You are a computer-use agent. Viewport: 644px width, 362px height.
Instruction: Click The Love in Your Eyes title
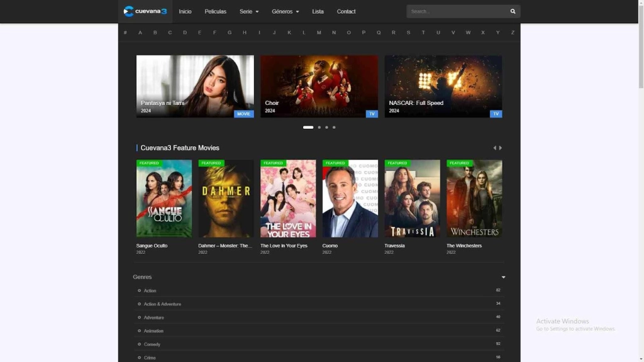[x=284, y=246]
